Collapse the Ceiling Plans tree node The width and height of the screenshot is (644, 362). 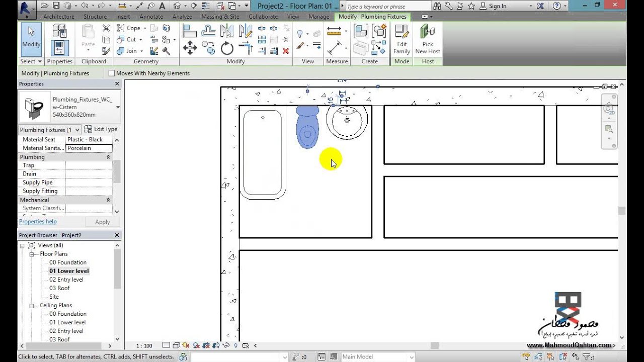click(x=31, y=306)
